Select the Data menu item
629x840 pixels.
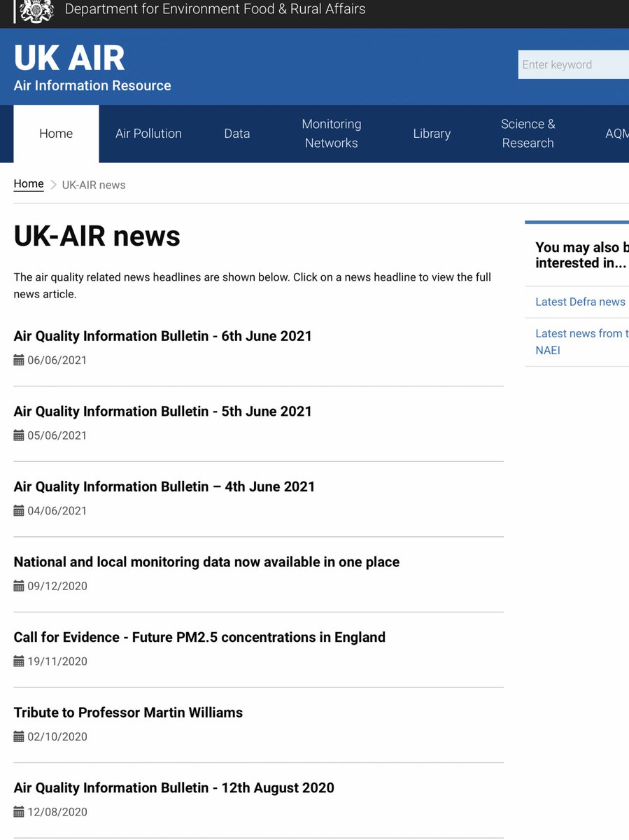(236, 134)
